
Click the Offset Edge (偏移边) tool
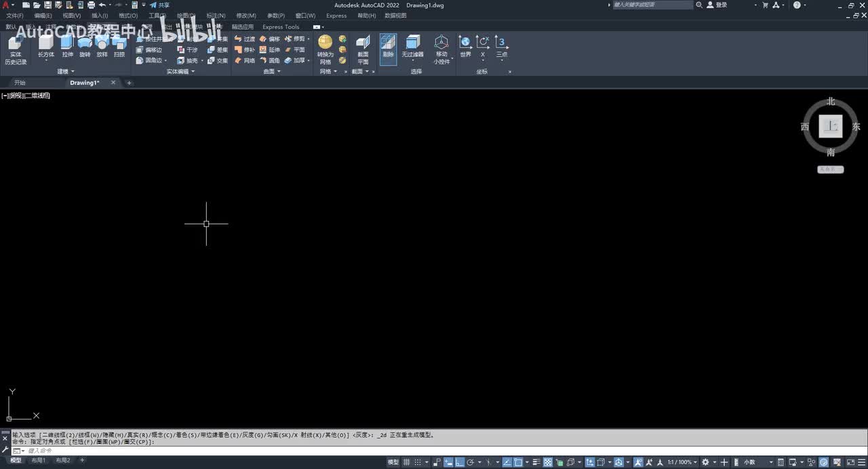pyautogui.click(x=149, y=50)
